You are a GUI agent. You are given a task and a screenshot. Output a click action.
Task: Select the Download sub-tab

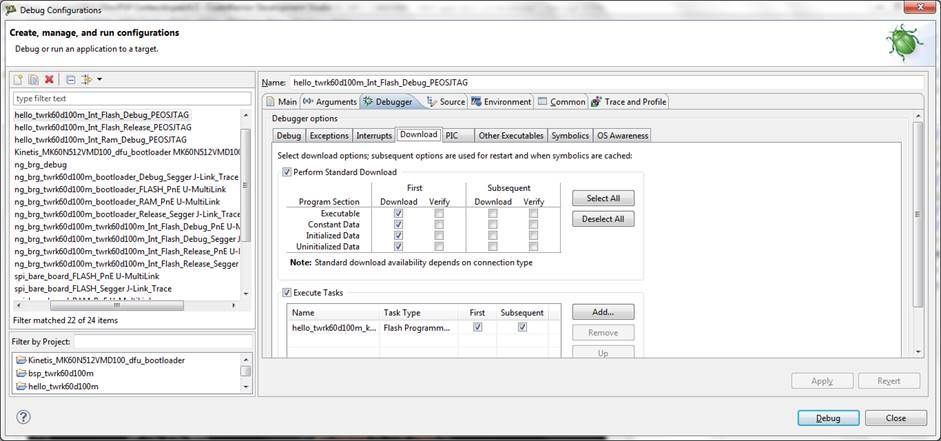pos(418,135)
